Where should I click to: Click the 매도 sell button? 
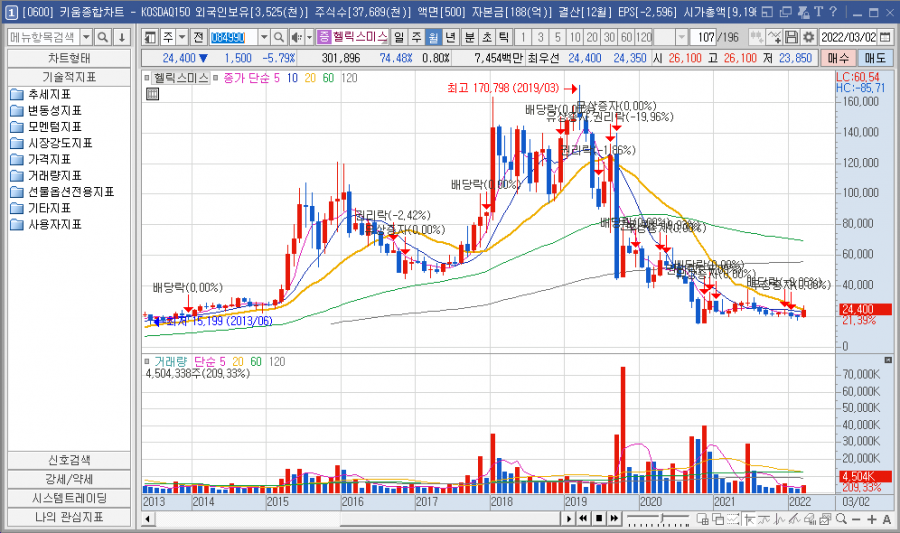pos(875,59)
